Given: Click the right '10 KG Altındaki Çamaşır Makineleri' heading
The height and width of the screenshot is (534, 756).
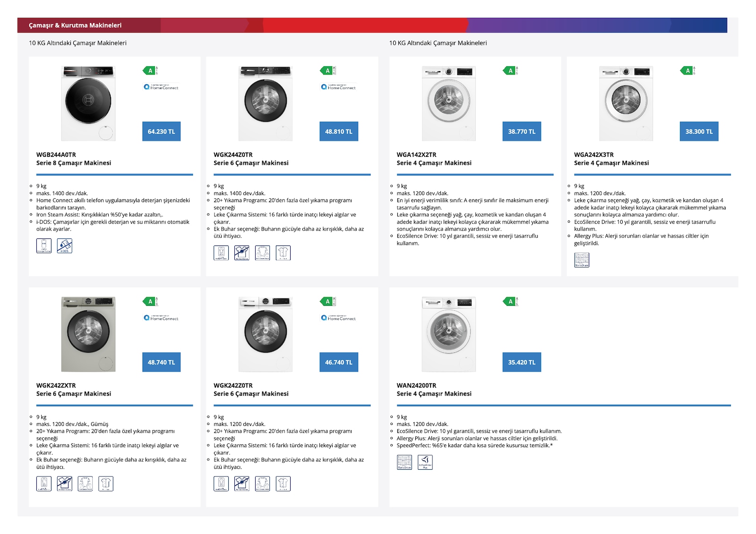Looking at the screenshot, I should (438, 43).
